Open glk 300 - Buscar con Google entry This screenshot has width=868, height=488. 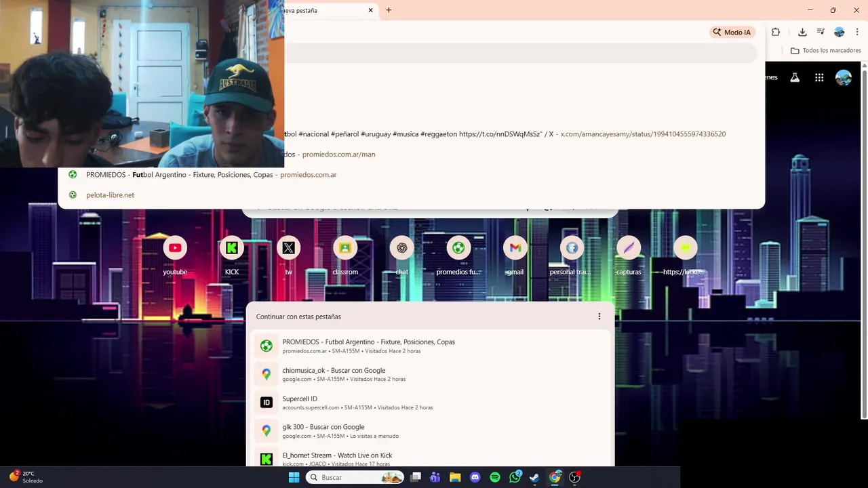(x=431, y=431)
